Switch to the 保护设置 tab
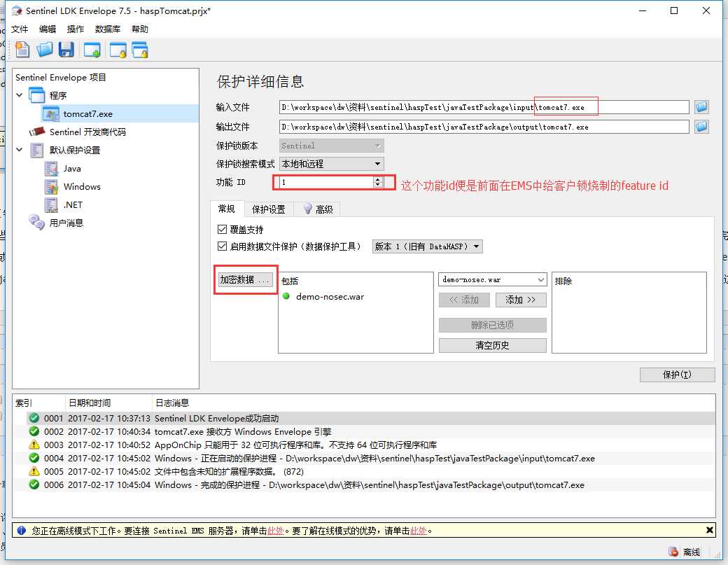This screenshot has width=728, height=565. coord(268,209)
